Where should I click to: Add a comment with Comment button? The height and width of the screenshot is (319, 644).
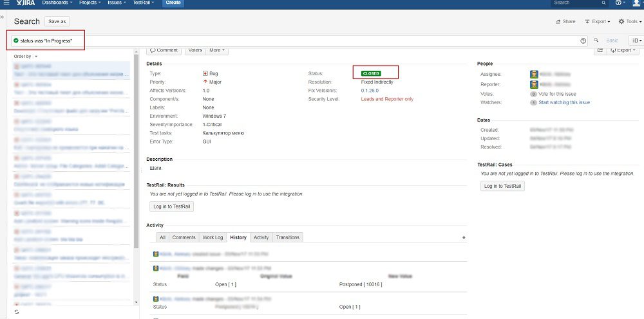tap(164, 50)
